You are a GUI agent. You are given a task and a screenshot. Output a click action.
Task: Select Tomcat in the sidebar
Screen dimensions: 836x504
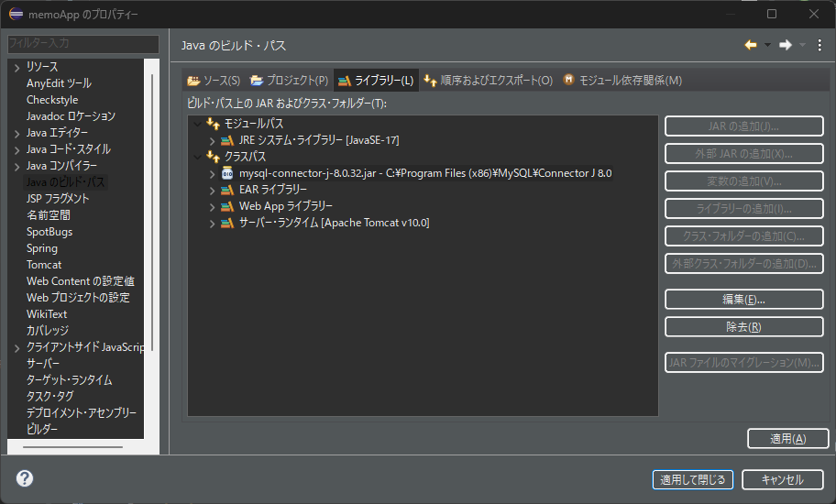[44, 265]
